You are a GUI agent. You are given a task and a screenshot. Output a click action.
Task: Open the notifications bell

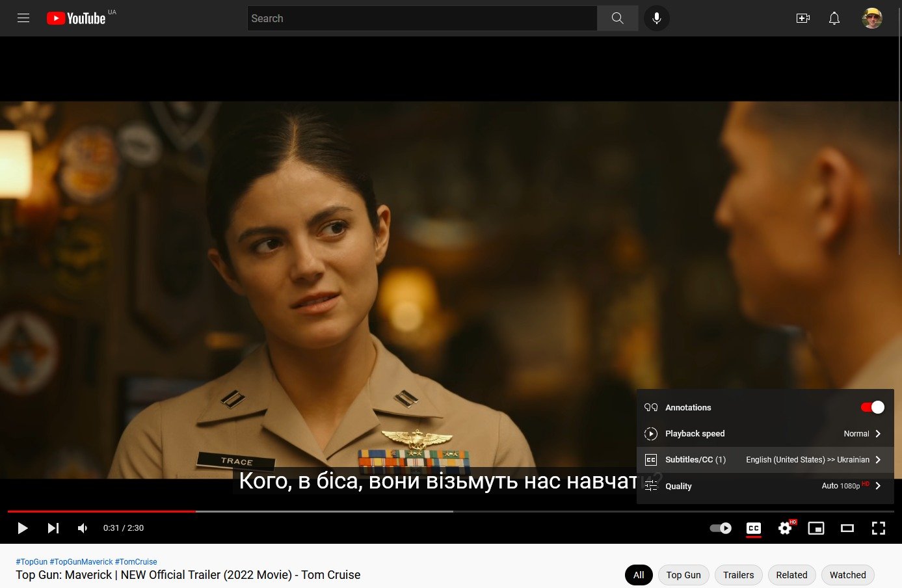[x=834, y=18]
